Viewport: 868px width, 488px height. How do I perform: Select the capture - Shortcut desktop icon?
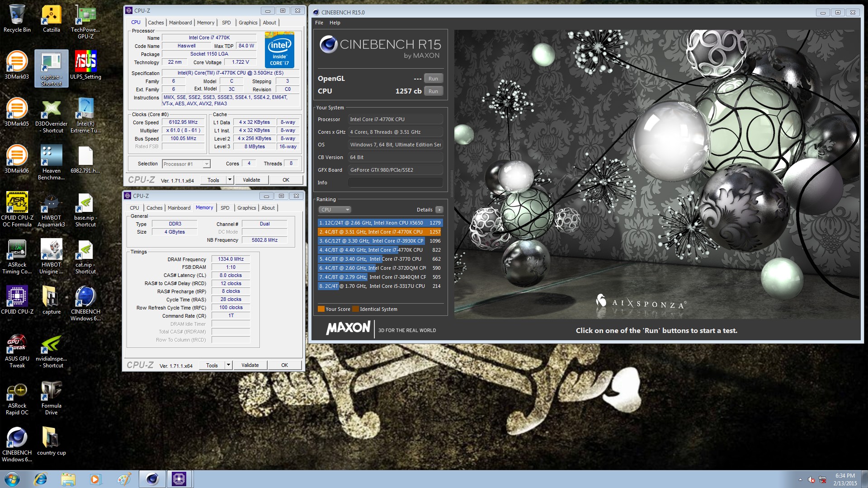pos(52,68)
